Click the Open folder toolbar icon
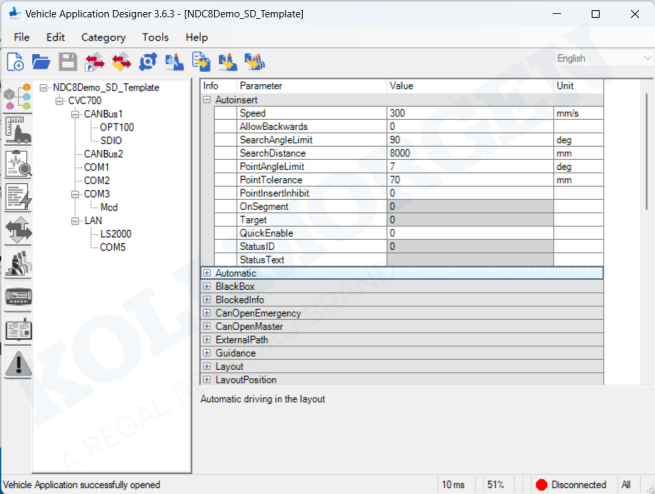 point(41,62)
